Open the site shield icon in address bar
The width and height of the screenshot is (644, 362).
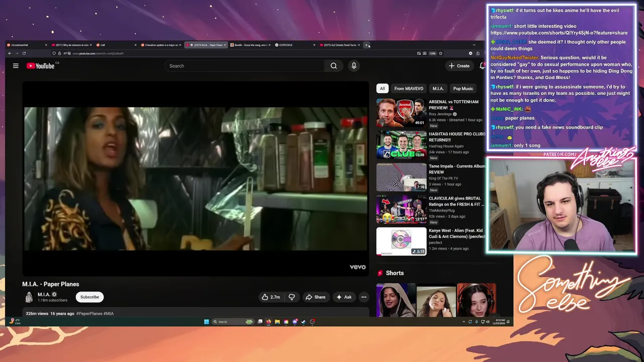click(54, 53)
